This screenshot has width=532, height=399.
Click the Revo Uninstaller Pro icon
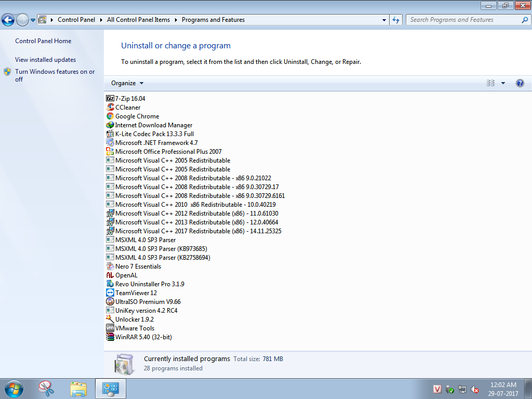coord(110,284)
